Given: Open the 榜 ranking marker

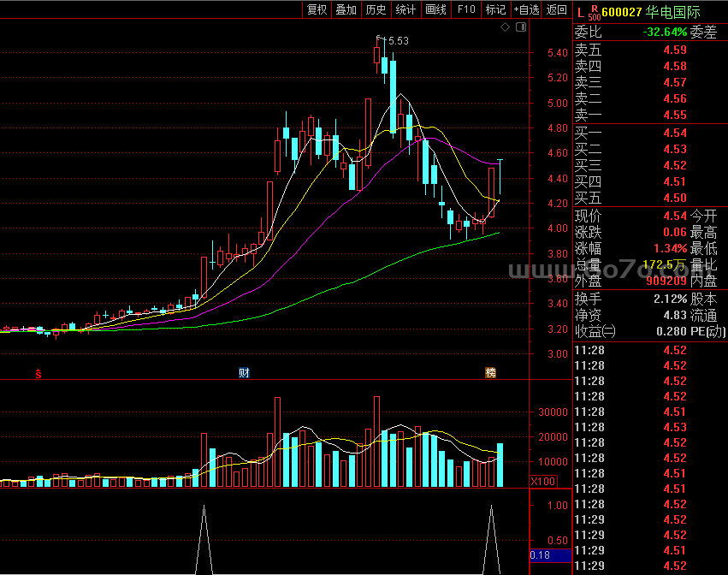Looking at the screenshot, I should pyautogui.click(x=491, y=373).
